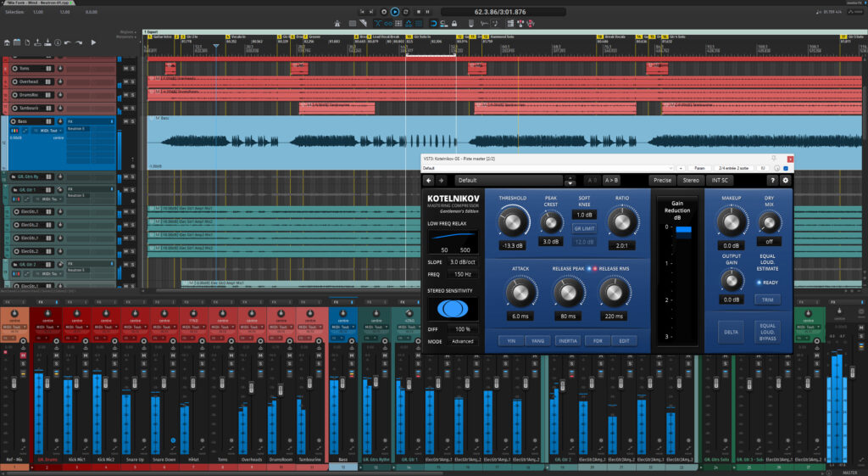Select the INERTIA mode button
The width and height of the screenshot is (868, 476).
pos(568,341)
